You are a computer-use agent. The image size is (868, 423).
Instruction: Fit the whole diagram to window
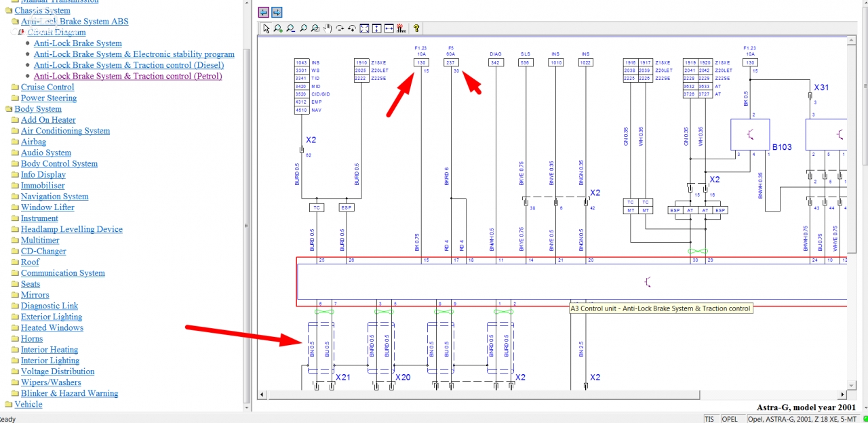364,28
